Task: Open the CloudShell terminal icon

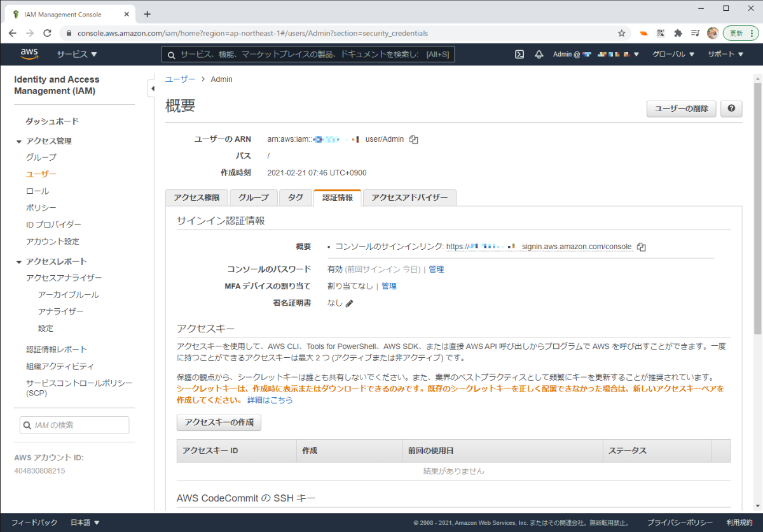Action: [519, 54]
